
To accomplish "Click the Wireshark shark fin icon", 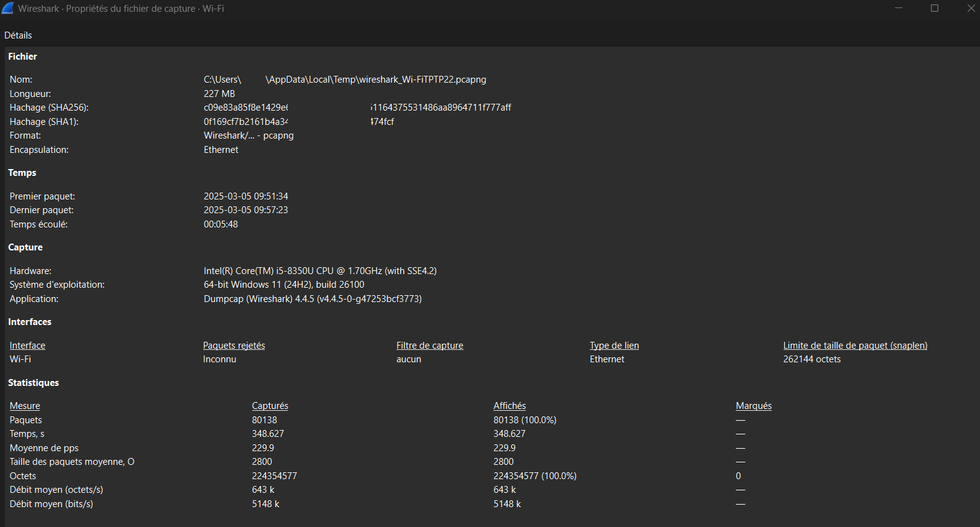I will tap(7, 8).
